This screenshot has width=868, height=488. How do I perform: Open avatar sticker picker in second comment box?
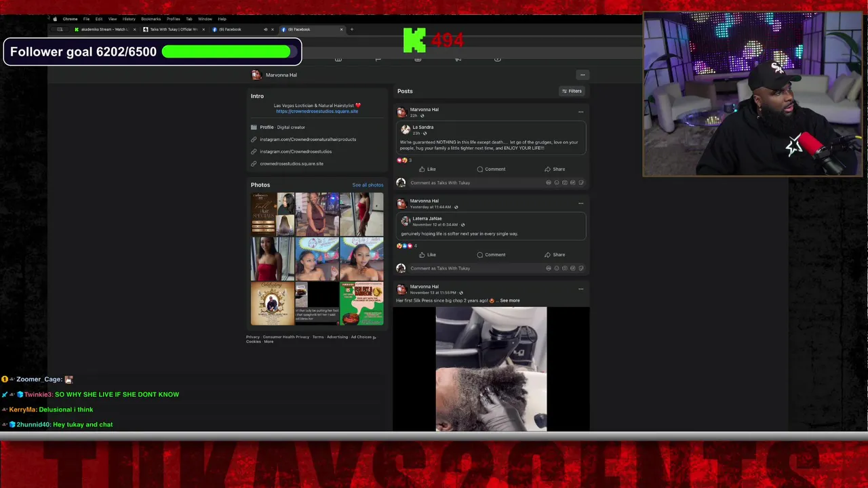pyautogui.click(x=549, y=268)
